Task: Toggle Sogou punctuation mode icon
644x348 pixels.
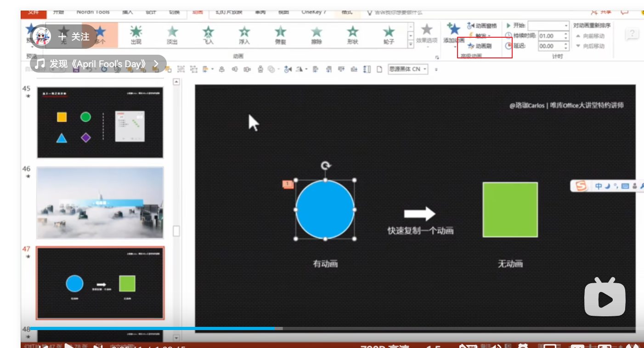Action: pos(616,186)
